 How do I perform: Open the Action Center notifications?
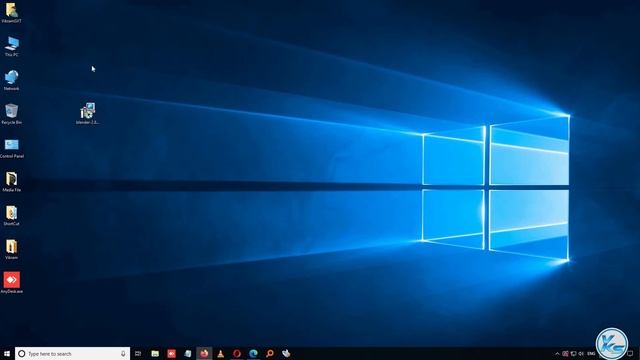630,354
